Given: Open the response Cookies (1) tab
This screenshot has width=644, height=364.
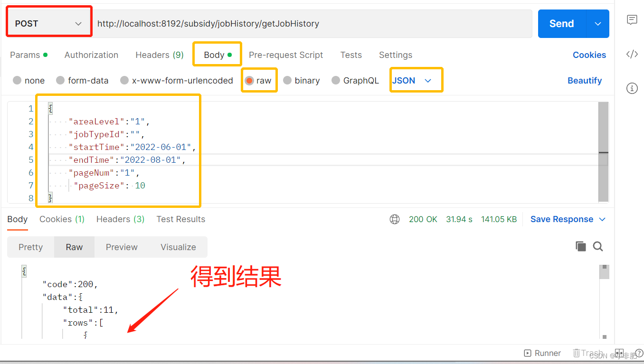Looking at the screenshot, I should point(62,219).
